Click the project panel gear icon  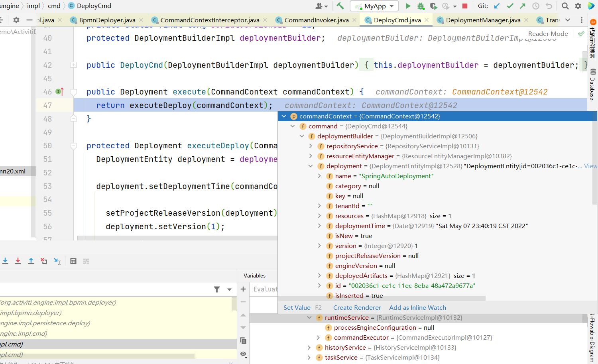coord(16,20)
